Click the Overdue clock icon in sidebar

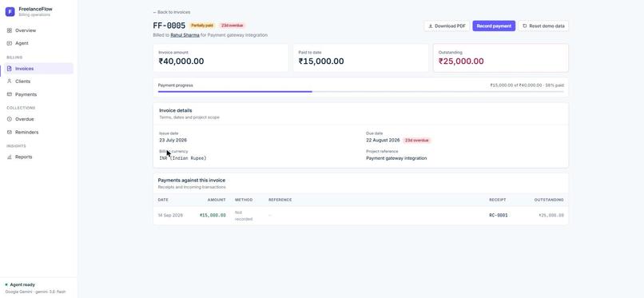point(10,119)
